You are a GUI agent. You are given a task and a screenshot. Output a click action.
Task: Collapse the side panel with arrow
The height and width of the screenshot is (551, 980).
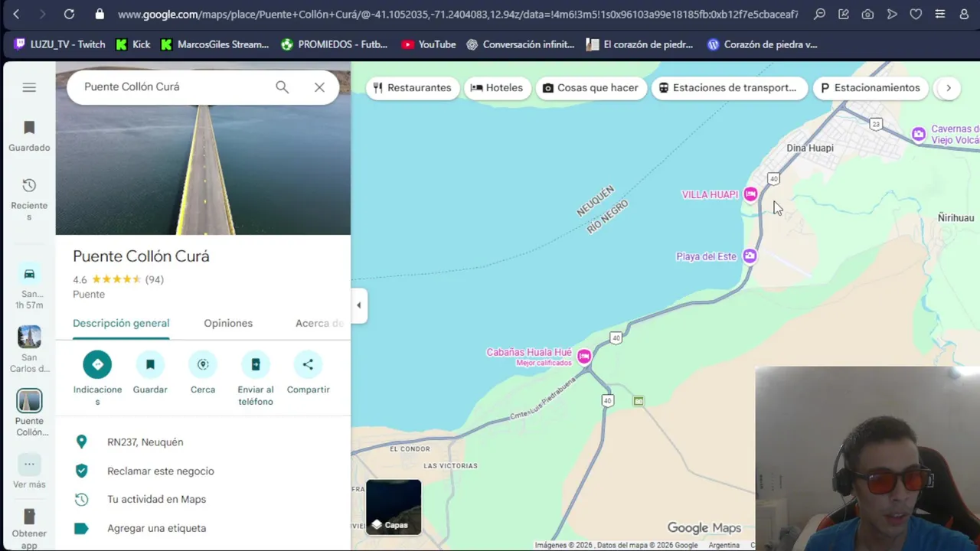coord(359,305)
